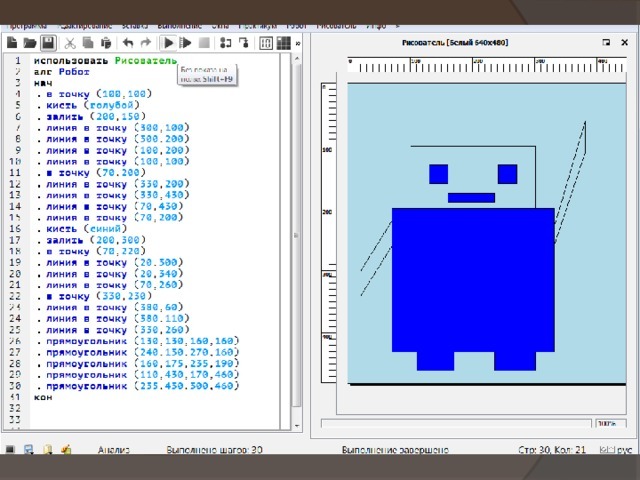Stop program execution with the square button

point(204,43)
